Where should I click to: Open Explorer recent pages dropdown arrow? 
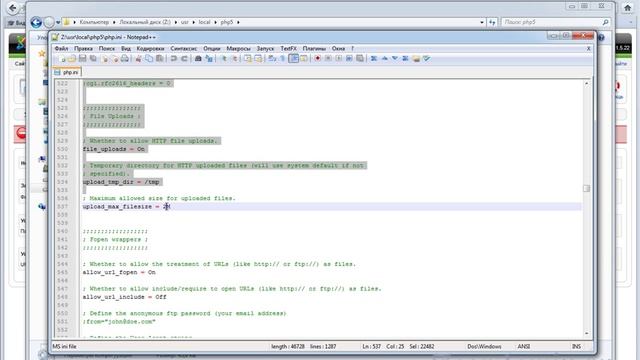[58, 22]
